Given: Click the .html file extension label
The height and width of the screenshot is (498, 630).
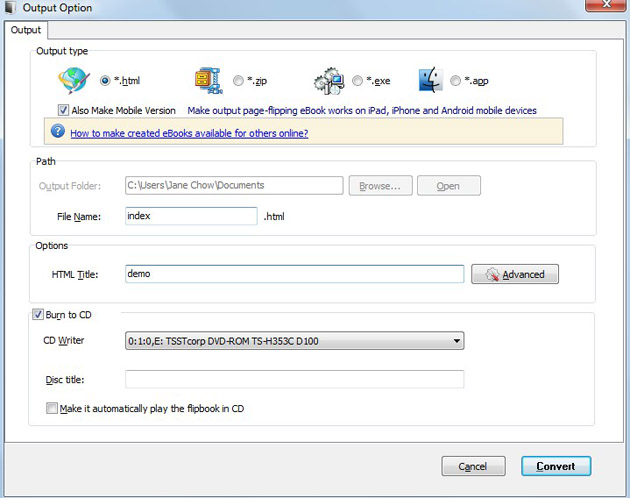Looking at the screenshot, I should pyautogui.click(x=274, y=217).
